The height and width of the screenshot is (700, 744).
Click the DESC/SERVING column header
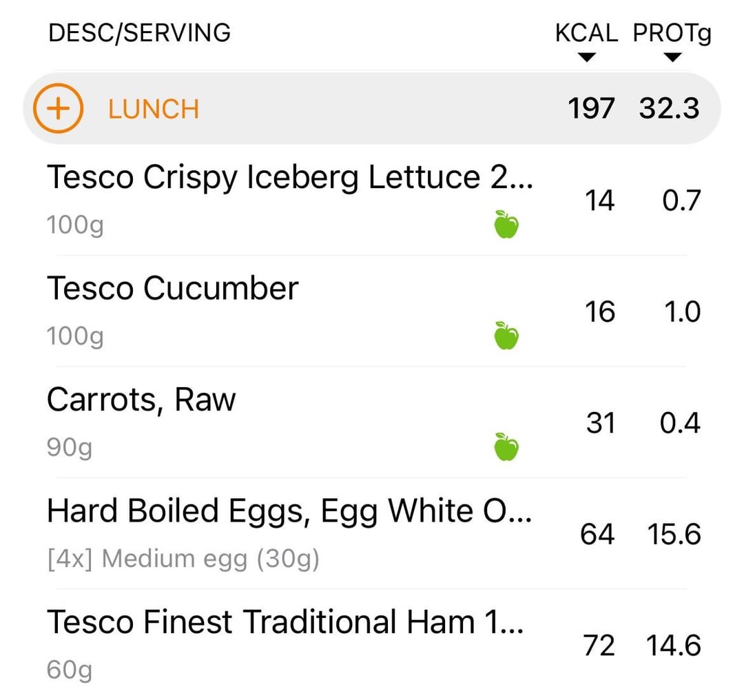click(139, 33)
